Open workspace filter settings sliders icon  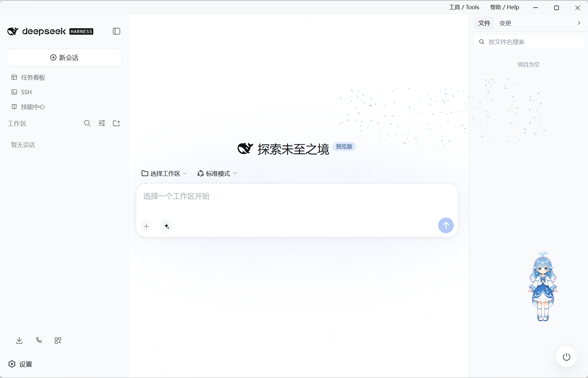click(102, 123)
